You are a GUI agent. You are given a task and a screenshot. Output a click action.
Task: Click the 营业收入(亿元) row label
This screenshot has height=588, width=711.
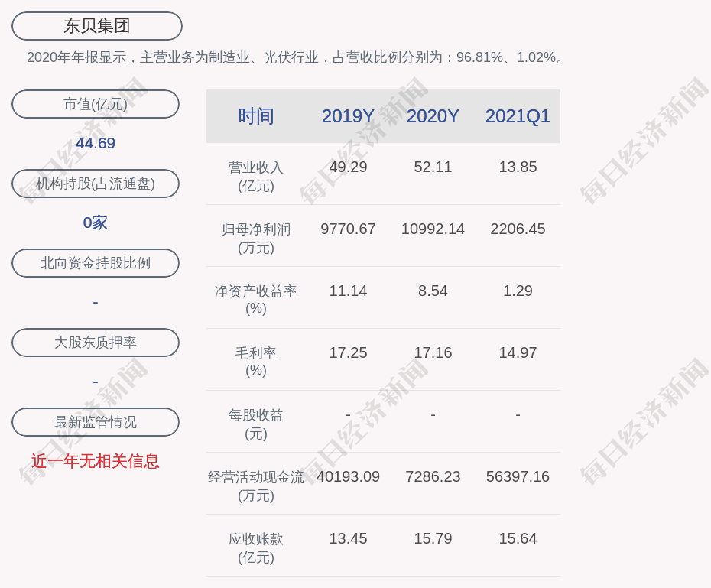pyautogui.click(x=256, y=177)
